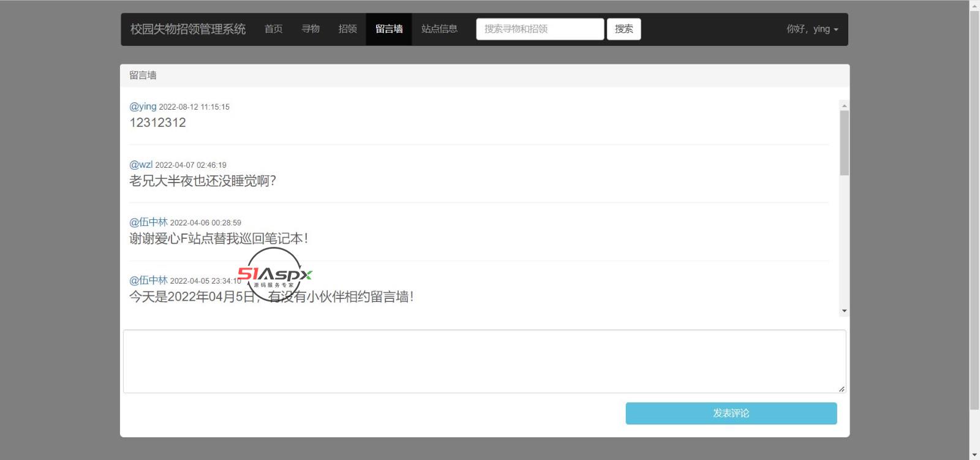
Task: Focus the 搜索寻物和招领 search field
Action: click(x=540, y=29)
